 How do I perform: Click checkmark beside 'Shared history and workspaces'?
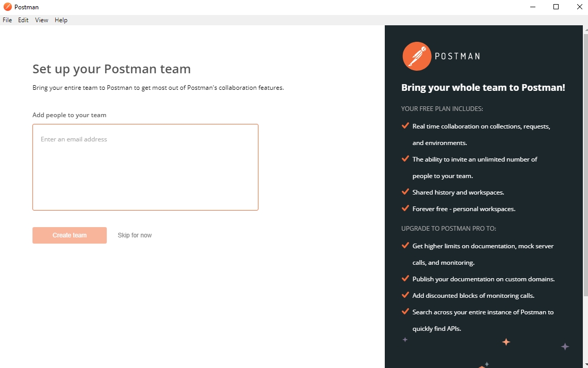tap(405, 191)
